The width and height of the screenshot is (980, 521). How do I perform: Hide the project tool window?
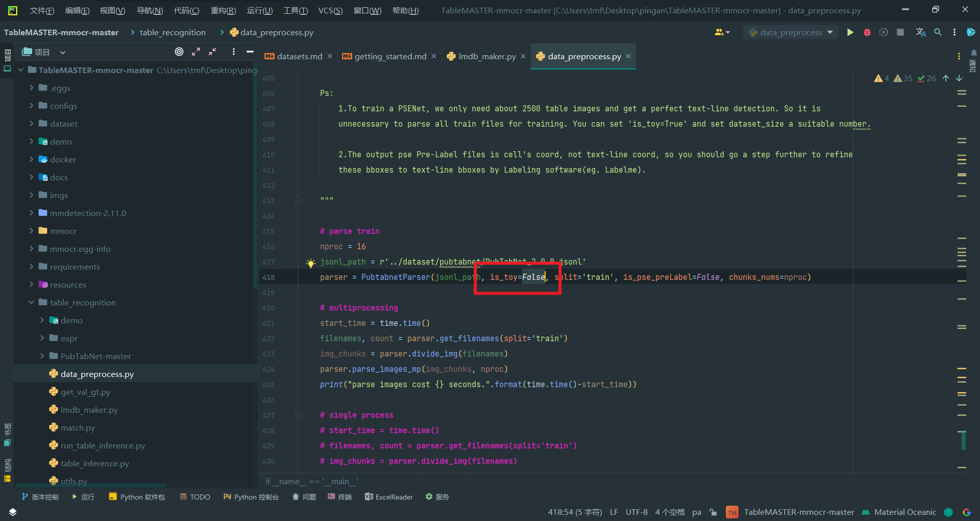(x=250, y=52)
